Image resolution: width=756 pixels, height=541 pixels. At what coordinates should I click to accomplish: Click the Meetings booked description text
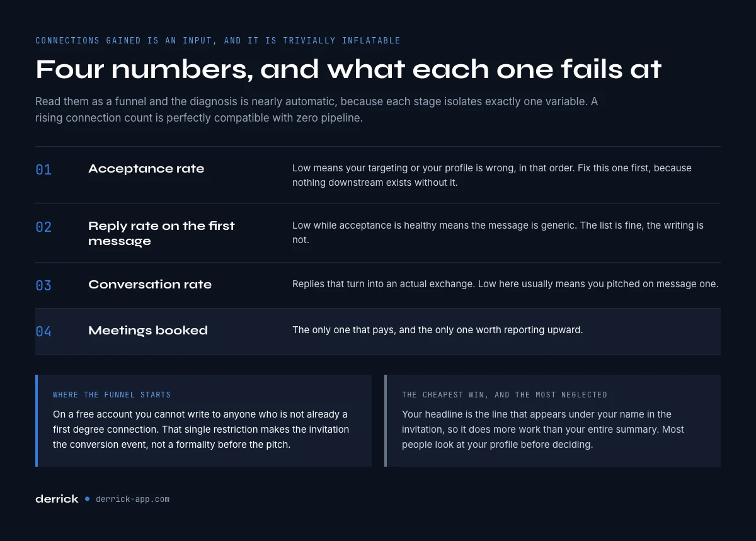[x=438, y=330]
